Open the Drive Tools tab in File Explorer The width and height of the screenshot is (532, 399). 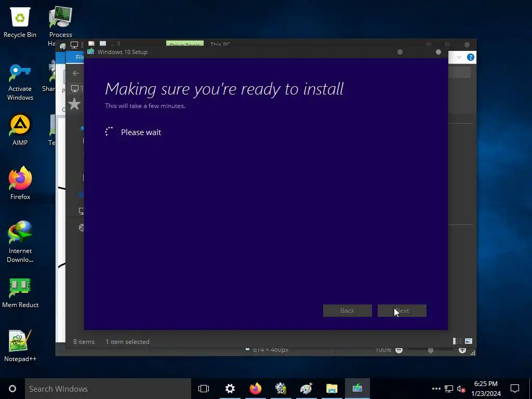[185, 44]
